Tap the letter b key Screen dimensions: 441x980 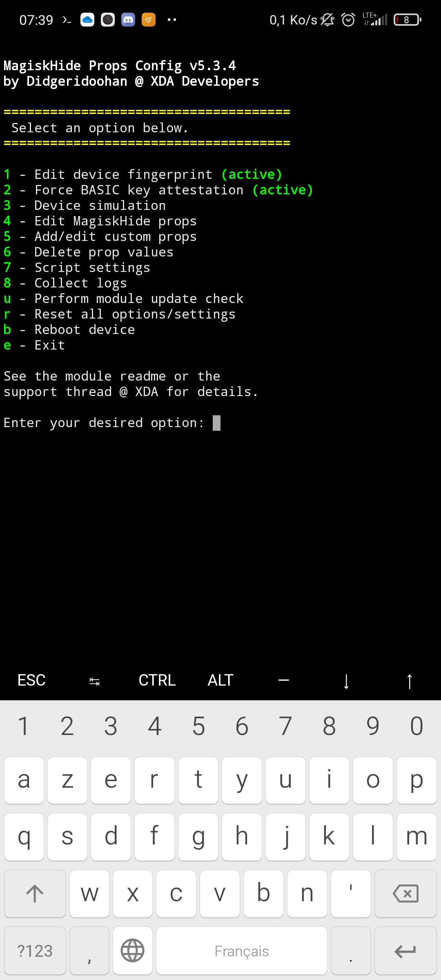coord(264,893)
